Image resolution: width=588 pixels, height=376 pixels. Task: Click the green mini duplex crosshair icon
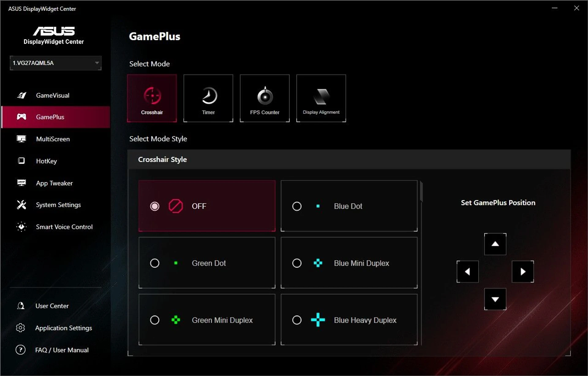pos(176,320)
